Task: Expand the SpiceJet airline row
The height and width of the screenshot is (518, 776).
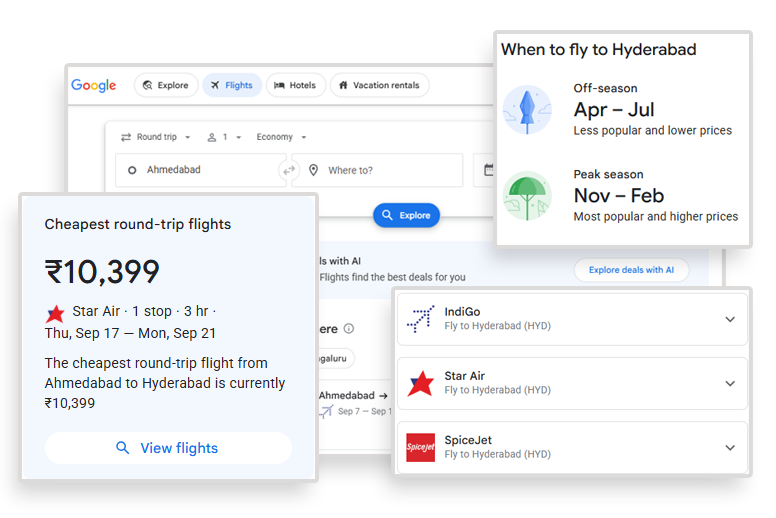Action: [572, 447]
